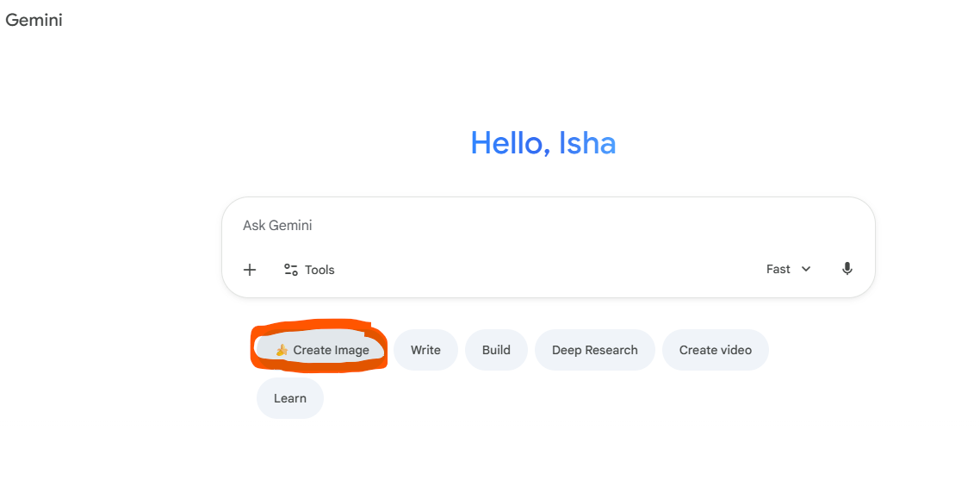Click the name 'Isha' in the greeting
Image resolution: width=980 pixels, height=499 pixels.
pos(587,143)
